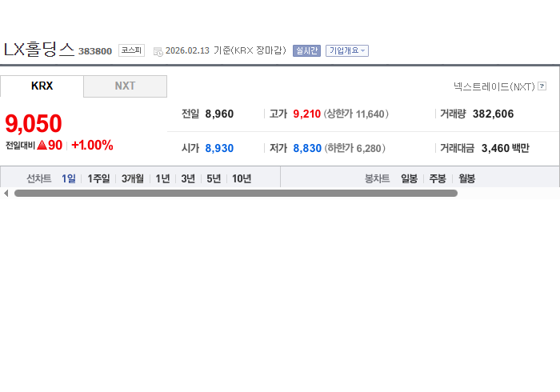The image size is (560, 392).
Task: Click the left scroll arrow
Action: [x=6, y=193]
